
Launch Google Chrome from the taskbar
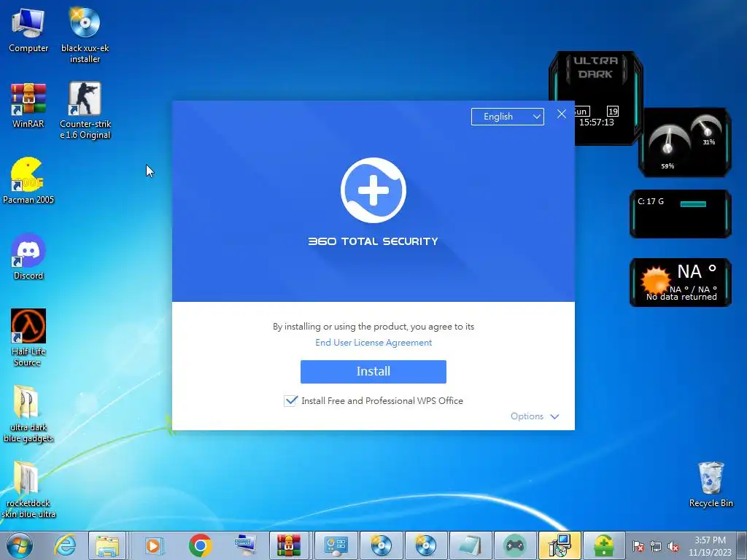tap(200, 545)
